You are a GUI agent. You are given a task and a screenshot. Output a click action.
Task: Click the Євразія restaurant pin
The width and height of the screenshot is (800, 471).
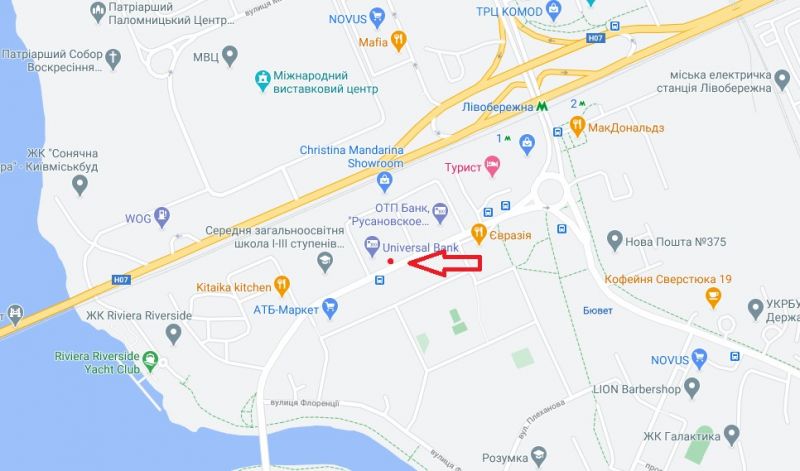478,234
